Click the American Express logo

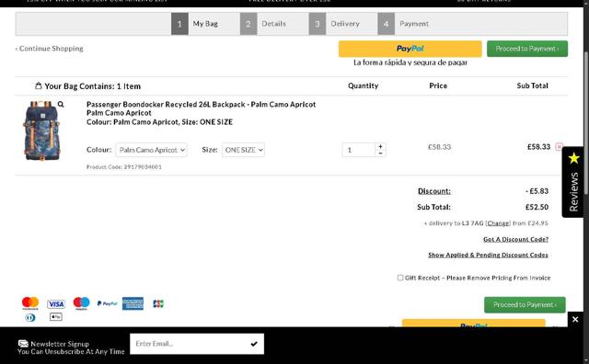(x=133, y=303)
